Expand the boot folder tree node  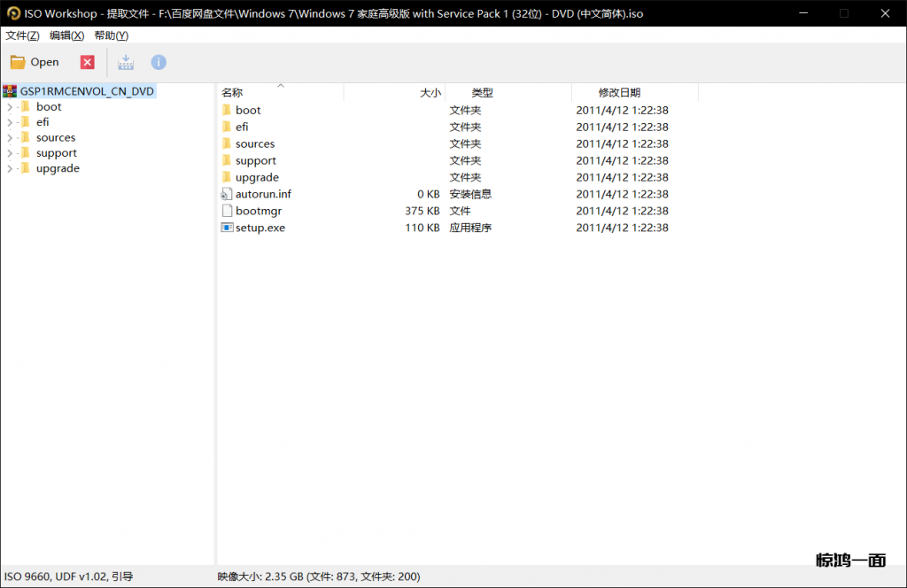point(10,107)
